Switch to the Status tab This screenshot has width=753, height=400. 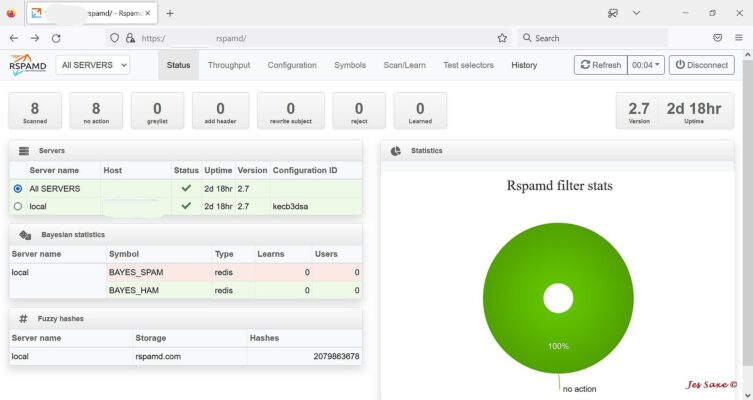tap(178, 65)
